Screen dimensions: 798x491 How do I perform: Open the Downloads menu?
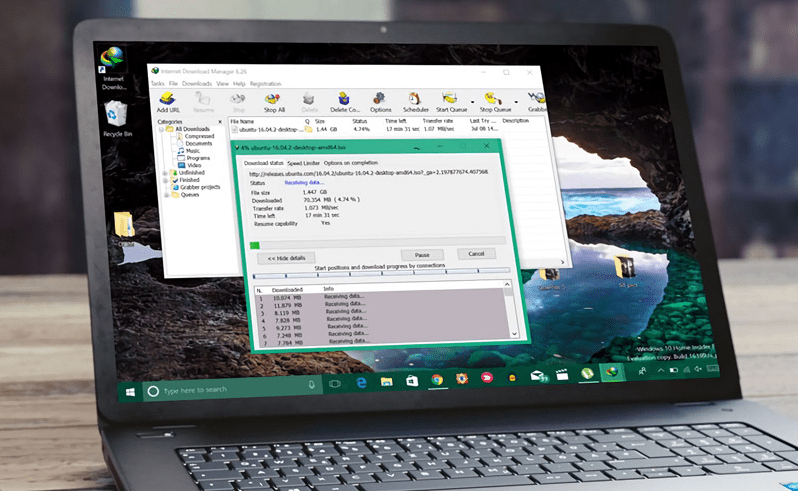point(195,83)
